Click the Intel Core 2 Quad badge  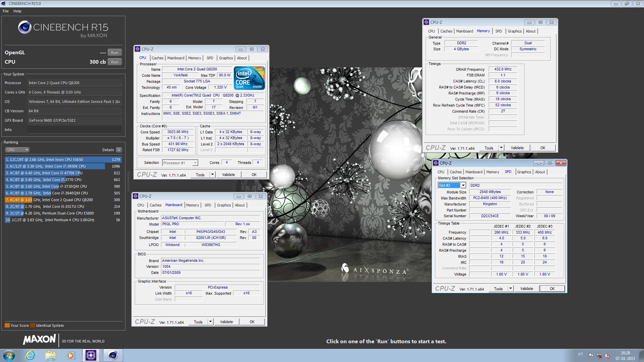249,78
